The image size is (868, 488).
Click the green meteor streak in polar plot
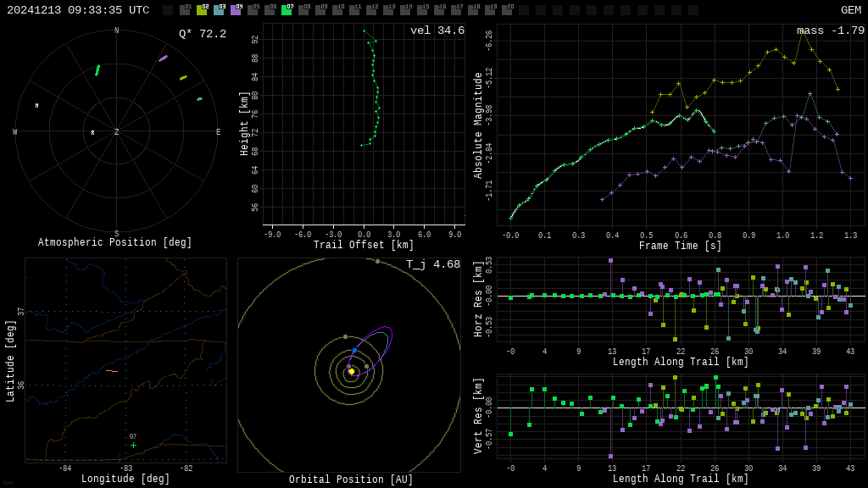(97, 70)
